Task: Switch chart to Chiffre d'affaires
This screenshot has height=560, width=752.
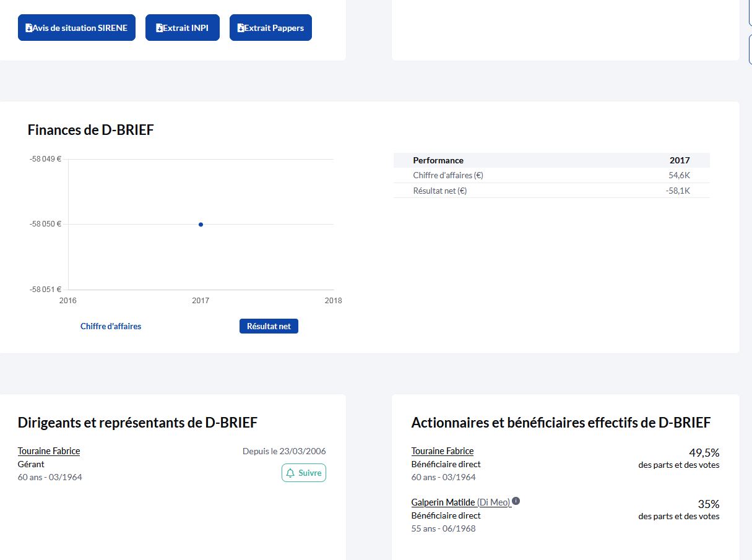Action: tap(111, 326)
